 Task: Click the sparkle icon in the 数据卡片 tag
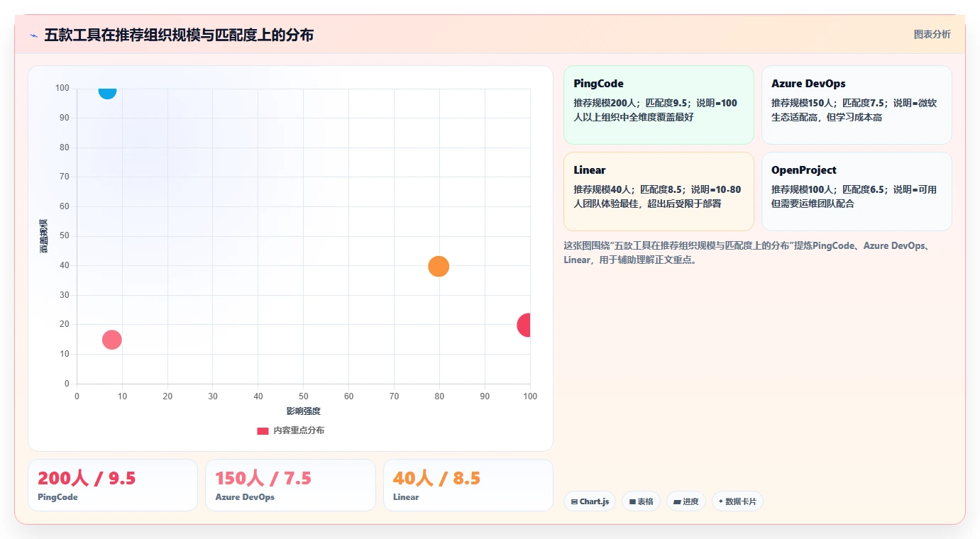pyautogui.click(x=720, y=501)
